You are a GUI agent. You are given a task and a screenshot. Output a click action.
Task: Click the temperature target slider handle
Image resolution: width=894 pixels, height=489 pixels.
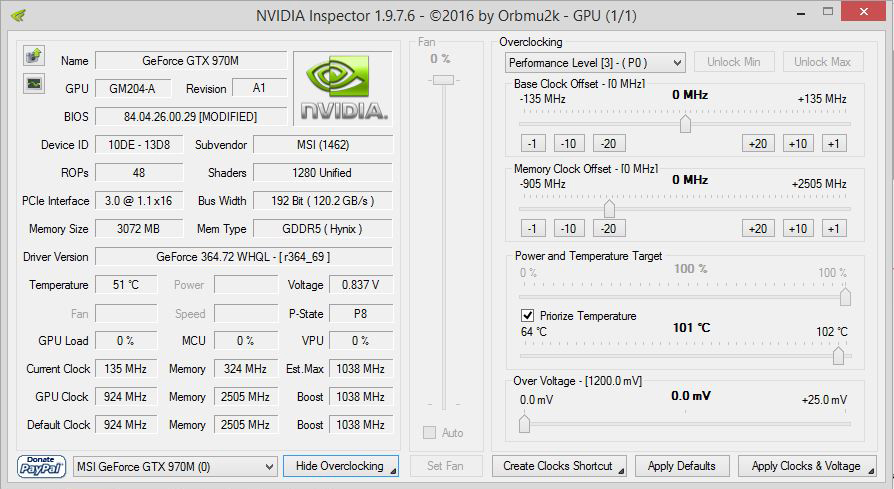tap(838, 356)
